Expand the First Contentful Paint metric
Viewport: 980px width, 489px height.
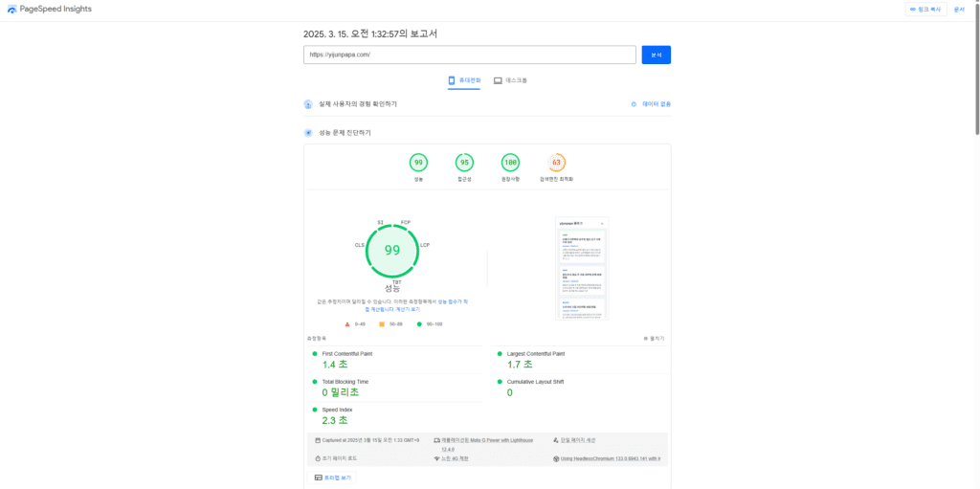pos(346,354)
